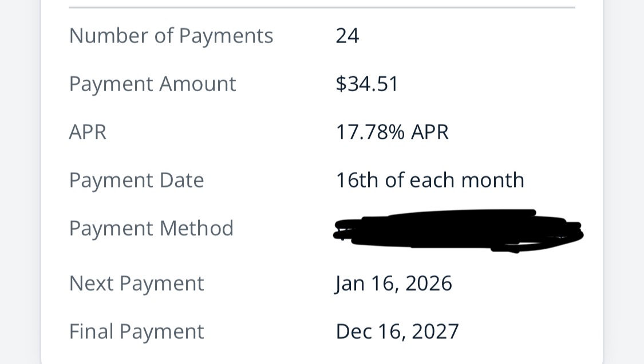Click the dollar sign in Payment Amount value
The width and height of the screenshot is (644, 364).
click(341, 84)
